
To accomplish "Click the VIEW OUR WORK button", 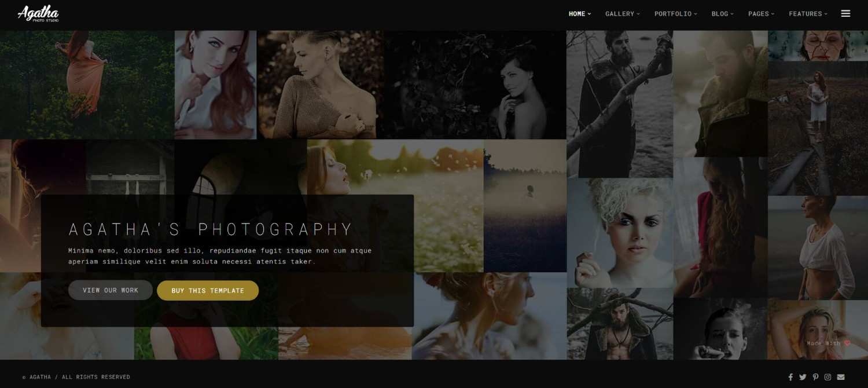I will pos(110,290).
